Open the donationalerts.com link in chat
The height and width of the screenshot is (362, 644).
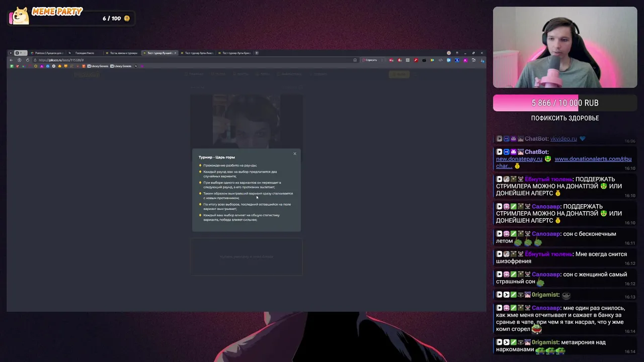pyautogui.click(x=563, y=162)
